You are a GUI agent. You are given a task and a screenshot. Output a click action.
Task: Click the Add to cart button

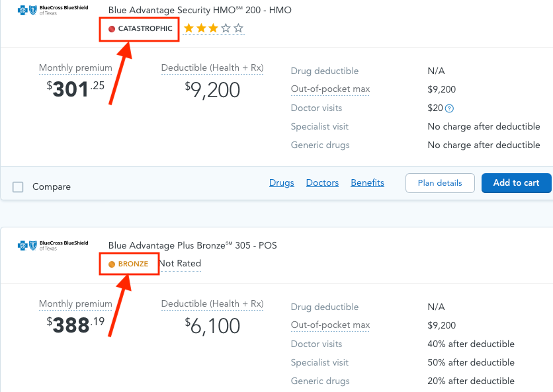click(x=517, y=183)
